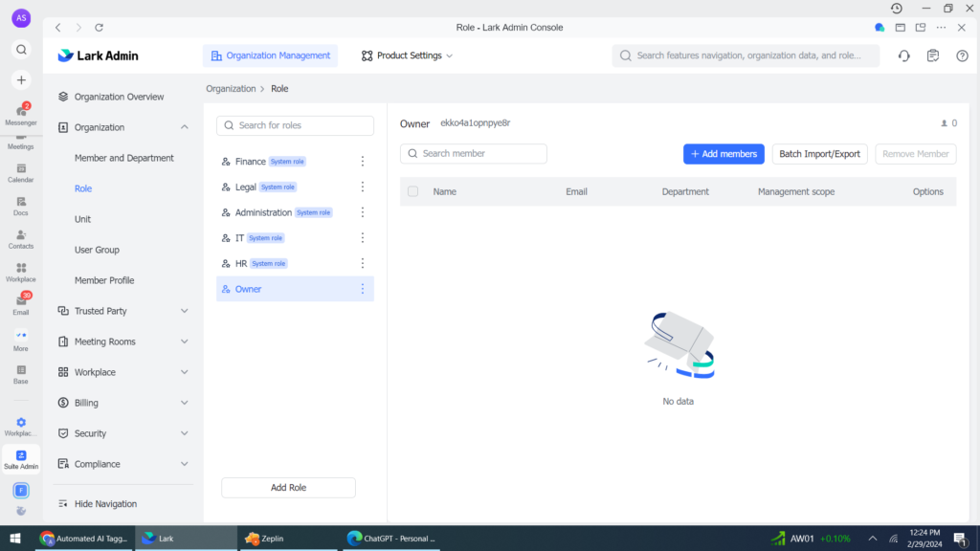Viewport: 980px width, 551px height.
Task: Click the Lark Admin logo
Action: point(99,55)
